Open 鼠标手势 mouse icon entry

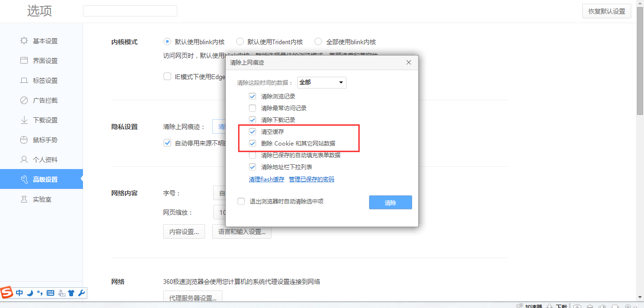click(x=24, y=140)
